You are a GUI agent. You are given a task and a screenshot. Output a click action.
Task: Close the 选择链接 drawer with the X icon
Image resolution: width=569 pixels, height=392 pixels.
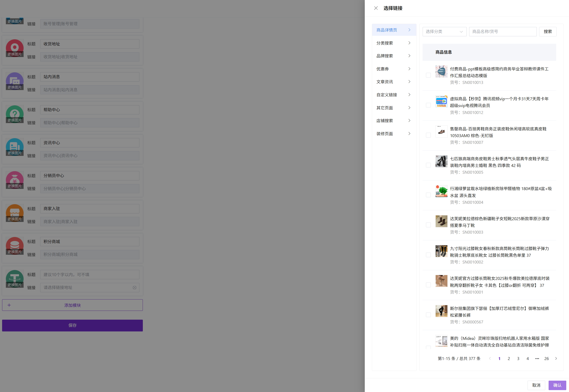click(x=376, y=8)
